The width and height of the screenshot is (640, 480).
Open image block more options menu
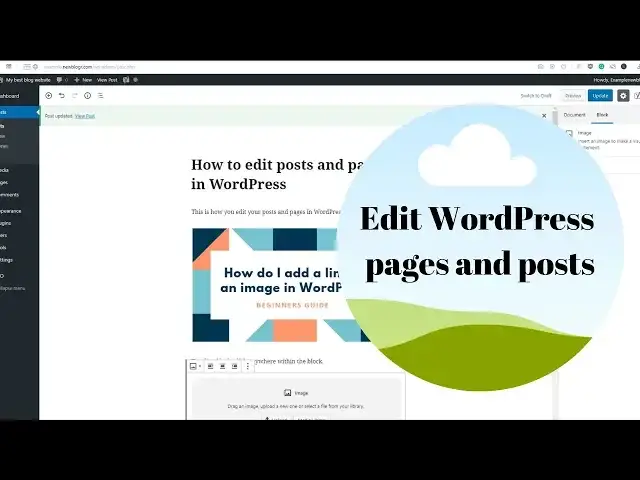click(x=248, y=367)
